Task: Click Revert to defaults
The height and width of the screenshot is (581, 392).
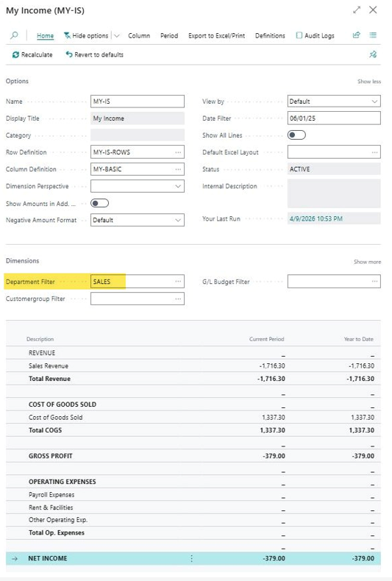Action: (x=94, y=54)
